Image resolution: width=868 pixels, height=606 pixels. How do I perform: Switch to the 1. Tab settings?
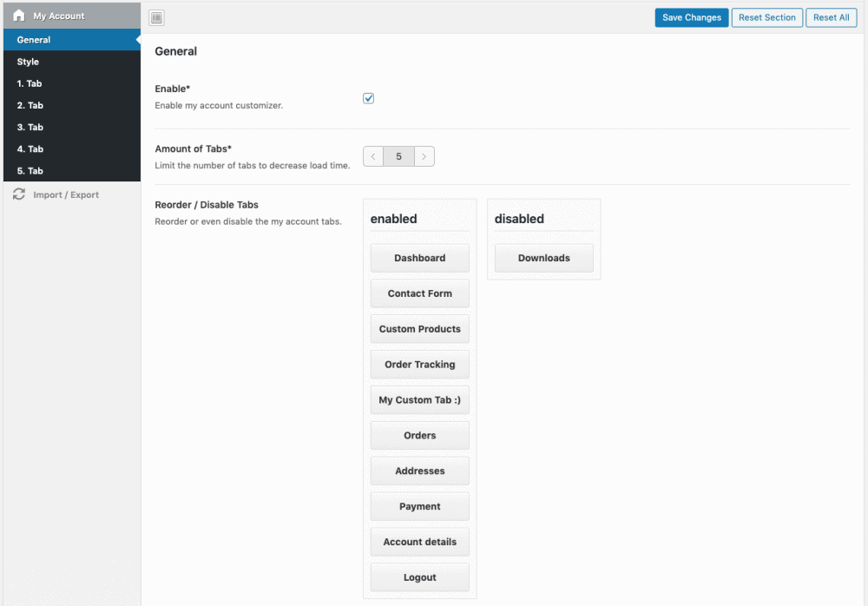tap(30, 83)
